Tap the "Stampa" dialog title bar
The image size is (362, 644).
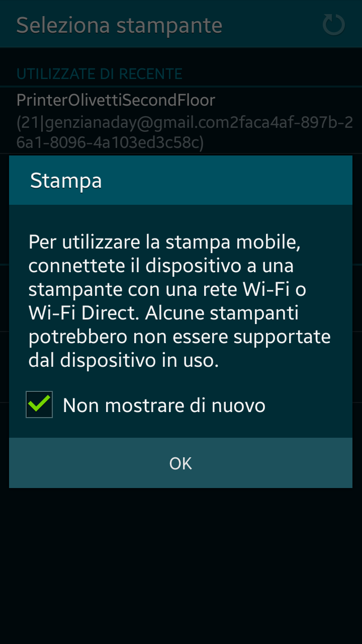(180, 180)
